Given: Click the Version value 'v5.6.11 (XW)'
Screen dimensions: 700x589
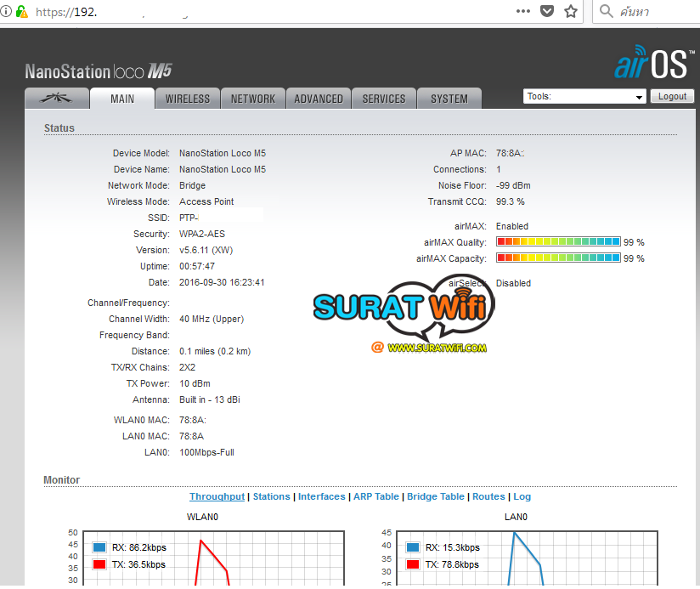Looking at the screenshot, I should coord(206,250).
